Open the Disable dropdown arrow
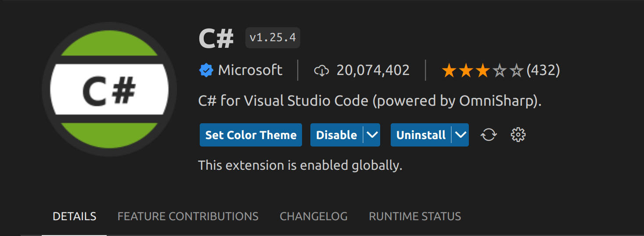644x236 pixels. [x=372, y=135]
